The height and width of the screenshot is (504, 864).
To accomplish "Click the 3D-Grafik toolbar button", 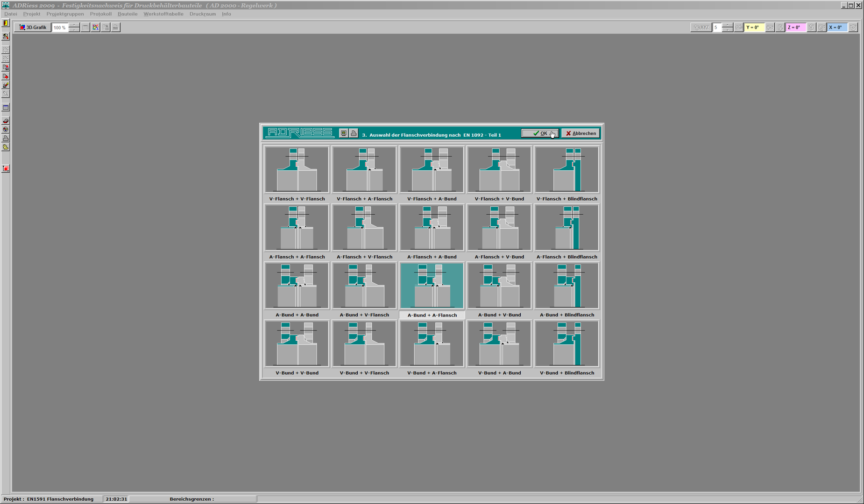I will [x=33, y=28].
